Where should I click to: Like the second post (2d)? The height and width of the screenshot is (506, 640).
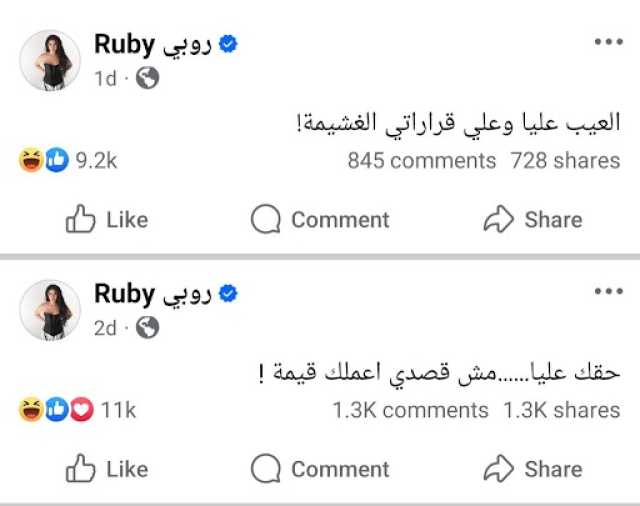tap(106, 469)
